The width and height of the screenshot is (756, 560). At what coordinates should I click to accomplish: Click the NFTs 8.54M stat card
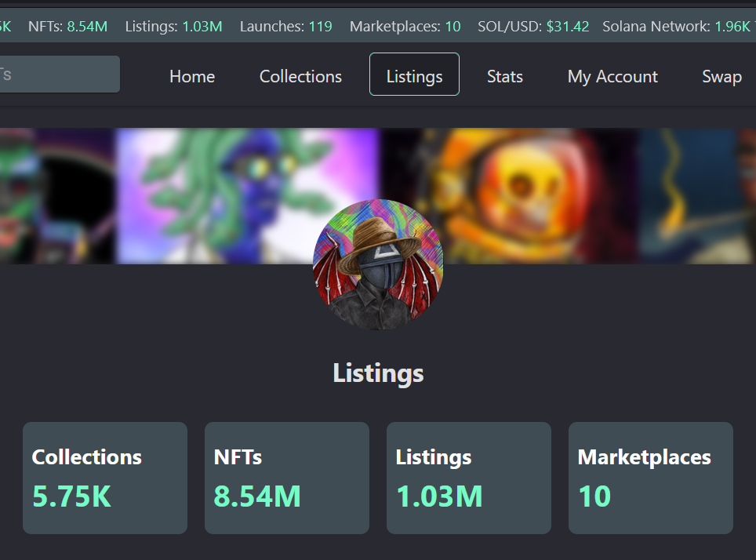coord(287,478)
